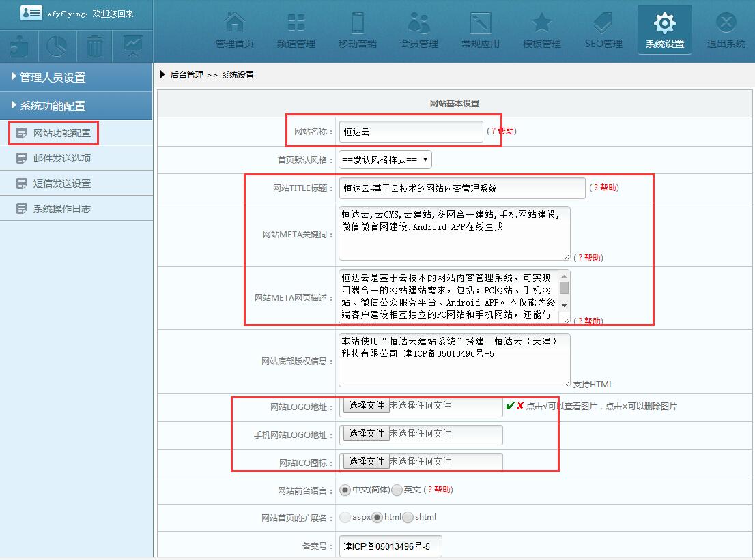This screenshot has height=560, width=755.
Task: Open the pie chart statistics icon
Action: [57, 46]
